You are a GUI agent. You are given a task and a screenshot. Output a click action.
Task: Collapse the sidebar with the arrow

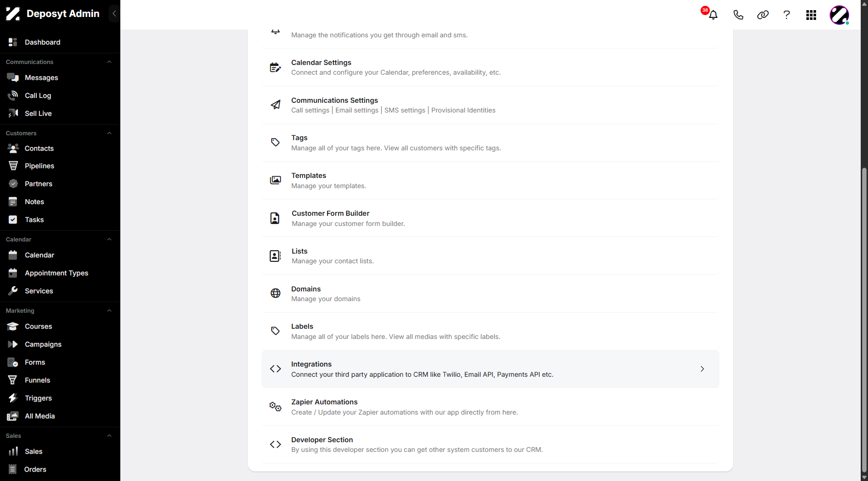coord(114,14)
